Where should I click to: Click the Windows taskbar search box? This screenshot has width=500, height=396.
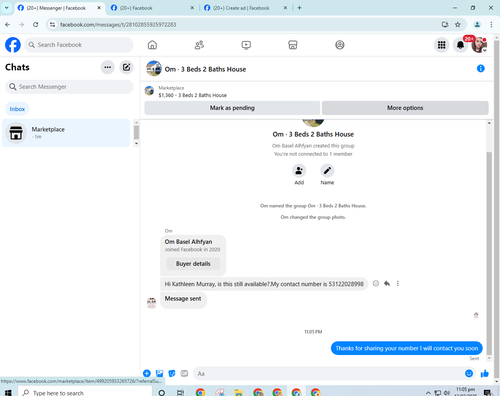85,392
